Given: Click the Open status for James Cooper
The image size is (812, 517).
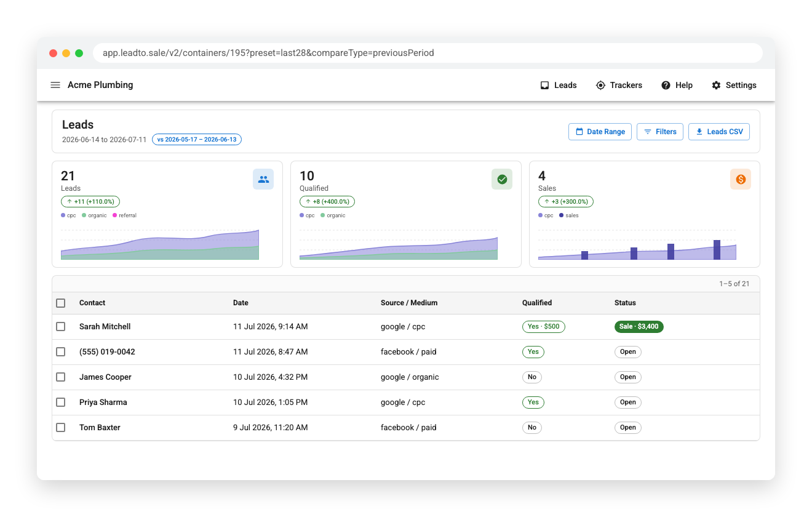Looking at the screenshot, I should (x=628, y=377).
